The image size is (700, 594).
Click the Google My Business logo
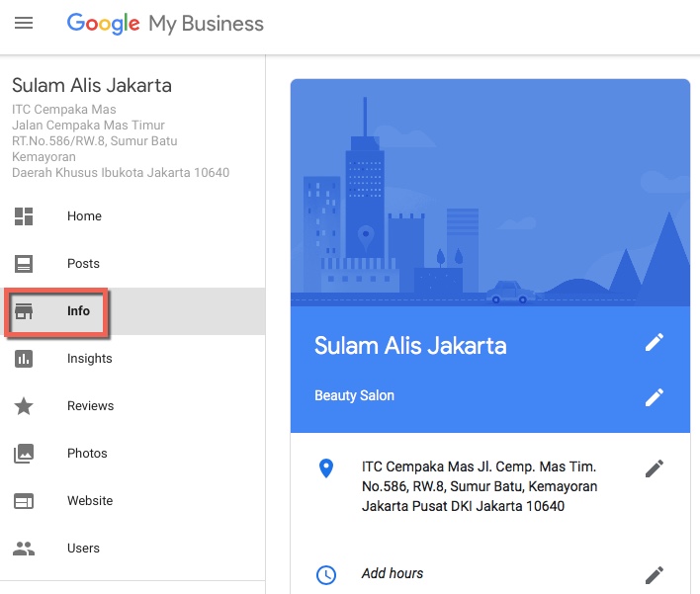tap(165, 24)
